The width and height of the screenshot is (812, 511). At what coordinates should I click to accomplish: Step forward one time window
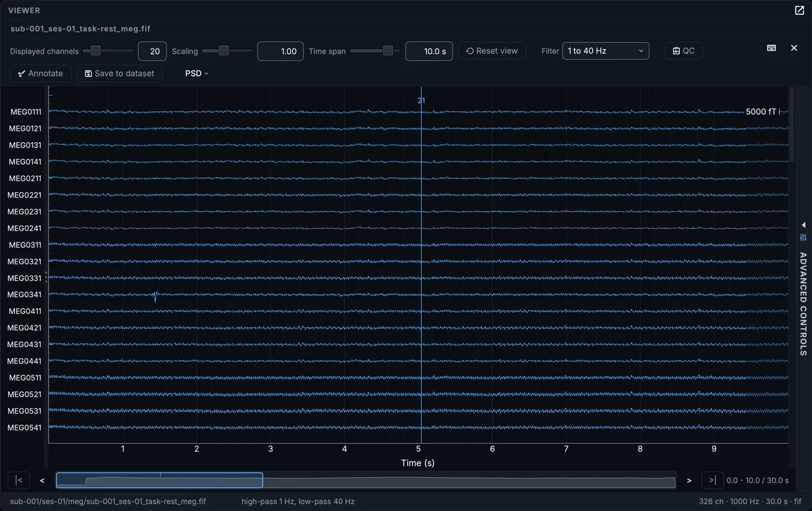689,481
